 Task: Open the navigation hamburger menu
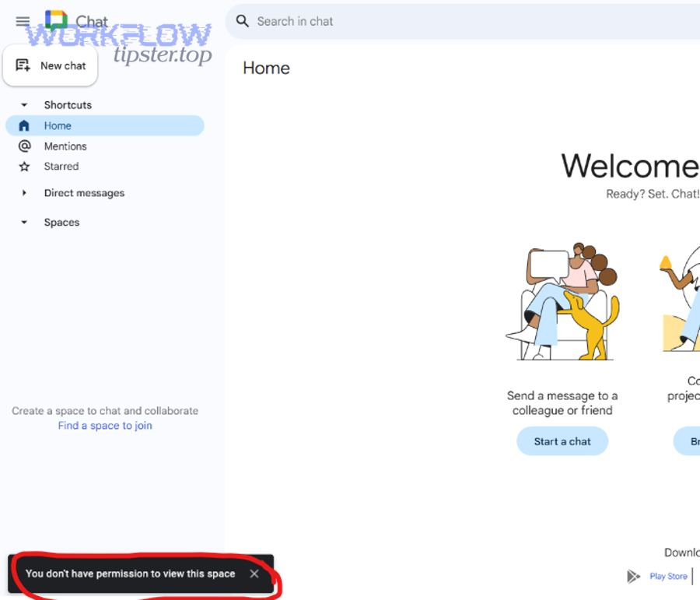[x=23, y=21]
